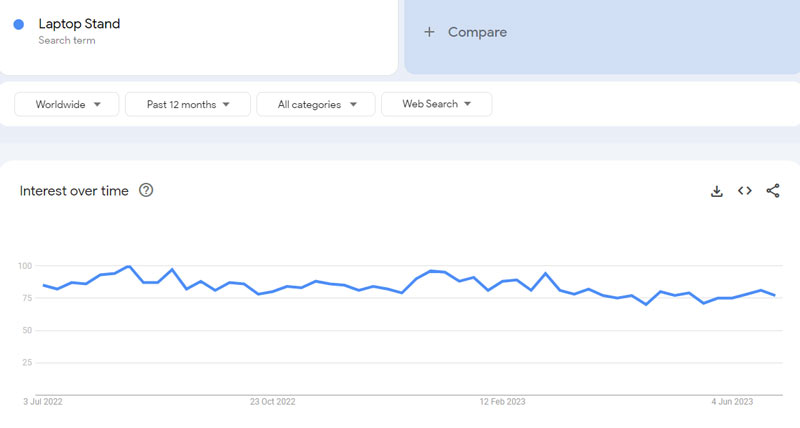The width and height of the screenshot is (800, 428).
Task: Open the Worldwide region dropdown
Action: (x=67, y=104)
